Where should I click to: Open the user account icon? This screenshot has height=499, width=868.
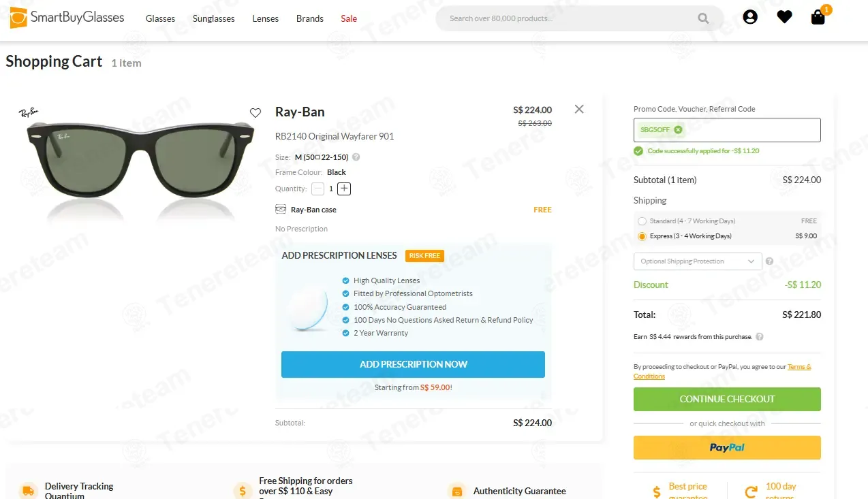click(x=750, y=17)
